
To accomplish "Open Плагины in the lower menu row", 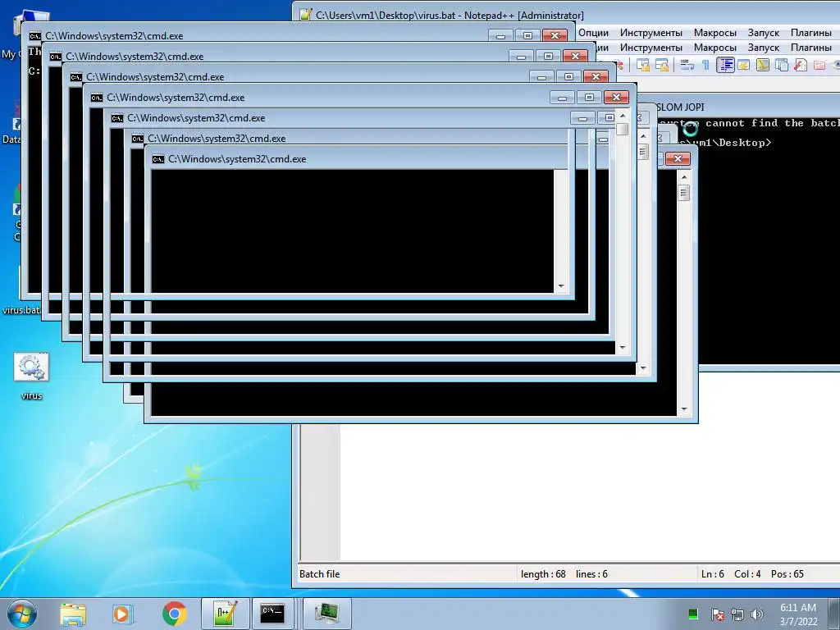I will tap(811, 48).
